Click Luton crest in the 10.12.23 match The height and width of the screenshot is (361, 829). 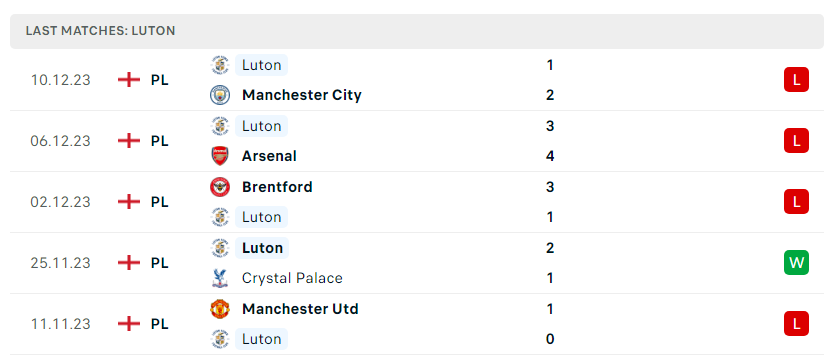pos(219,65)
